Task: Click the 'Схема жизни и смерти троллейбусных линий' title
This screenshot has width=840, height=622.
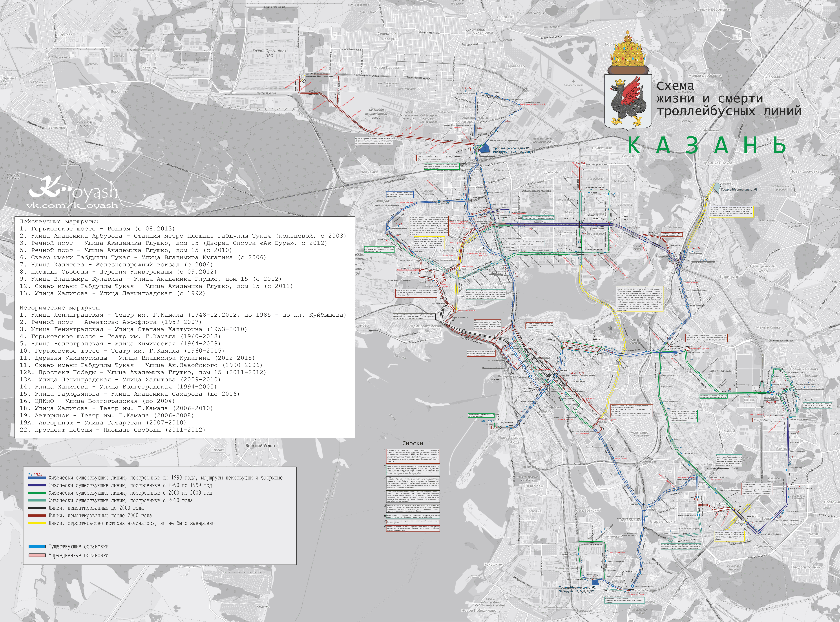Action: point(729,99)
